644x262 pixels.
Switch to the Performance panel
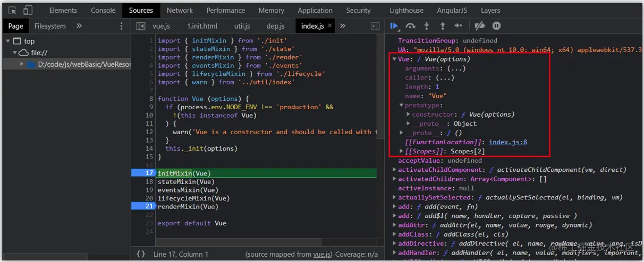tap(226, 10)
